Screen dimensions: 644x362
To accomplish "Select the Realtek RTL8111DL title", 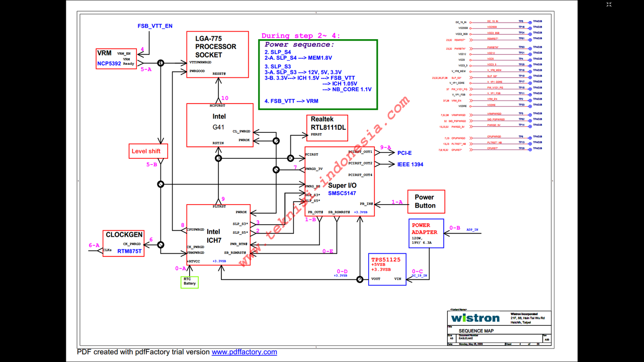I will (328, 123).
